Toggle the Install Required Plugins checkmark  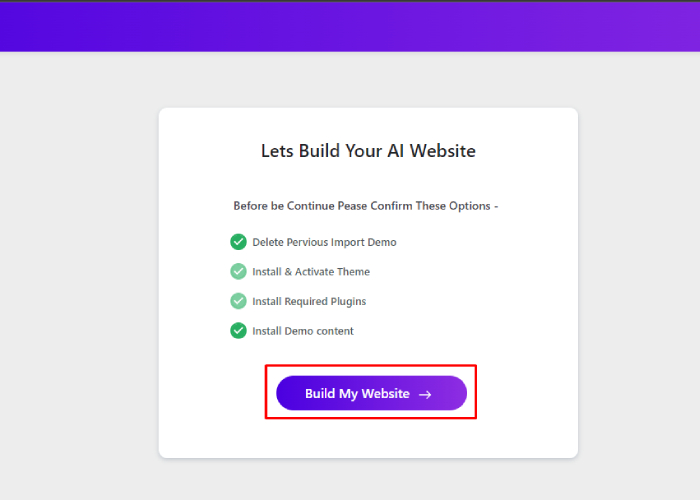click(x=238, y=301)
